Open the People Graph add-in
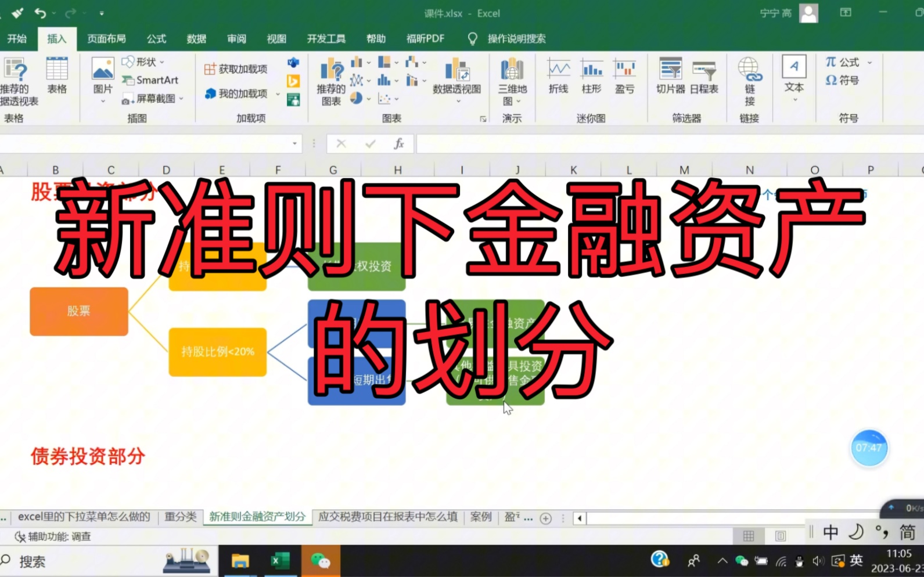Viewport: 924px width, 577px height. [x=293, y=100]
